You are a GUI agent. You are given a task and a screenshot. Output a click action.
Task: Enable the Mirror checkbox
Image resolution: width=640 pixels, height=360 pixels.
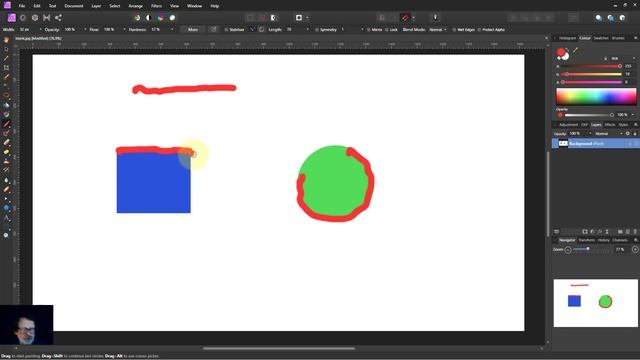pos(369,30)
